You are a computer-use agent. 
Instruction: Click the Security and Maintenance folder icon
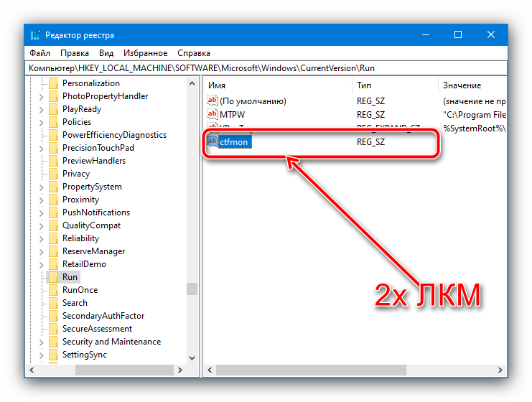pos(53,341)
